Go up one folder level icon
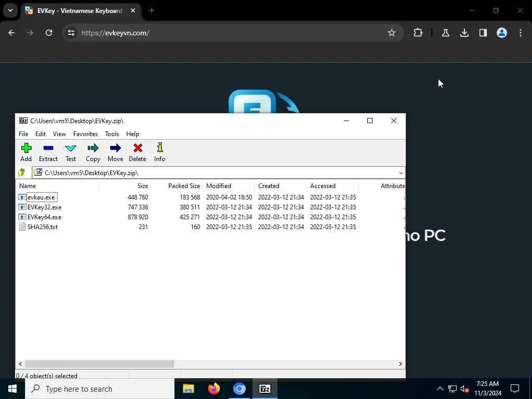This screenshot has height=399, width=532. coord(22,172)
